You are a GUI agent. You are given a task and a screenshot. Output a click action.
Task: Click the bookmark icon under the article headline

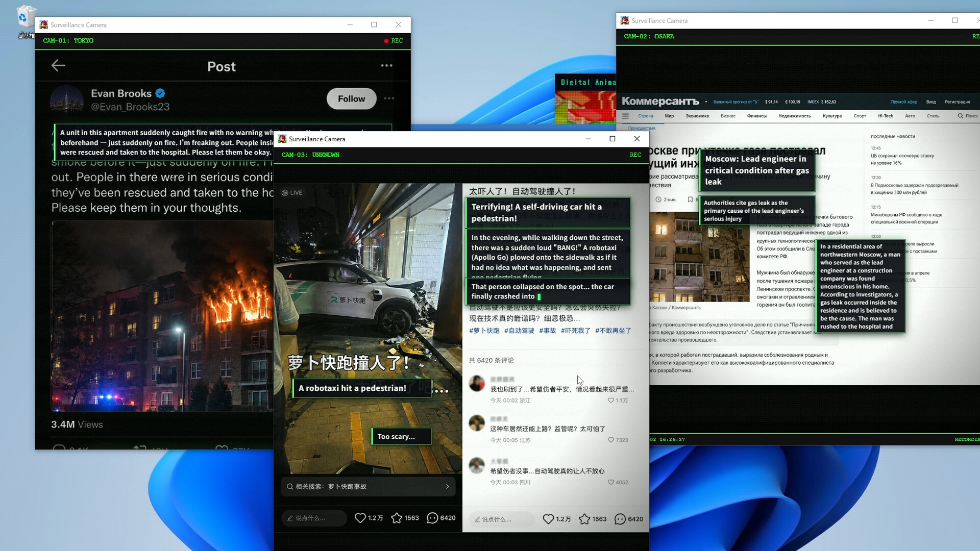(690, 199)
